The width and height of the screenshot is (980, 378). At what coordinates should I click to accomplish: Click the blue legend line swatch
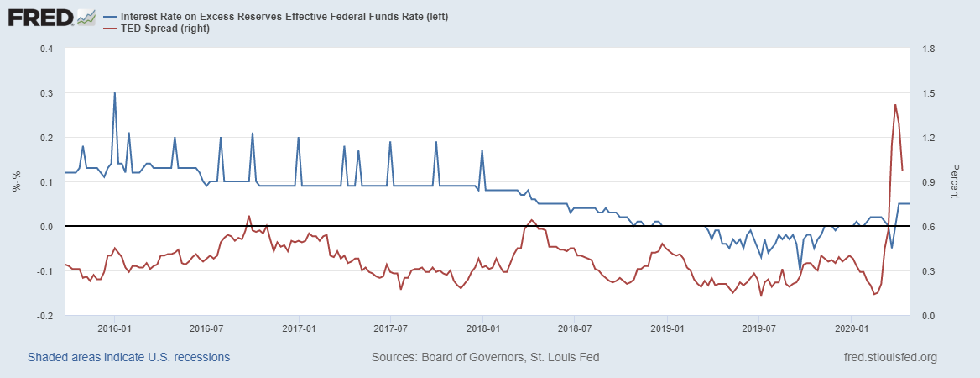click(x=109, y=17)
